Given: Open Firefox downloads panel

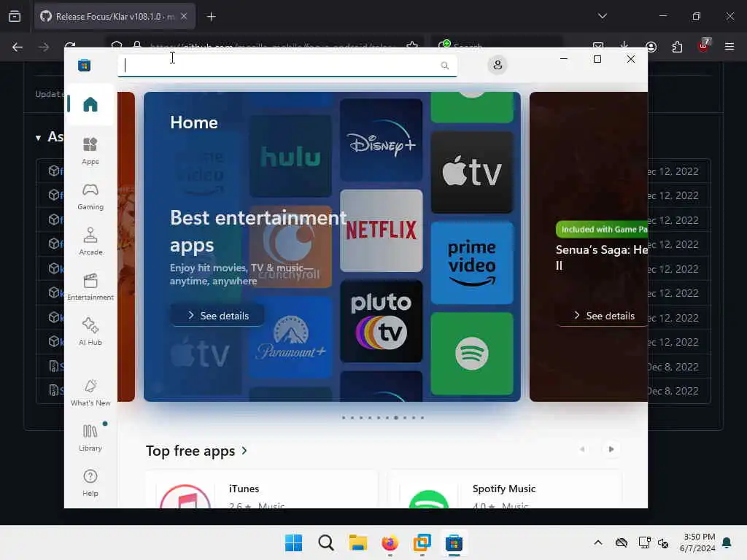Looking at the screenshot, I should [x=624, y=46].
